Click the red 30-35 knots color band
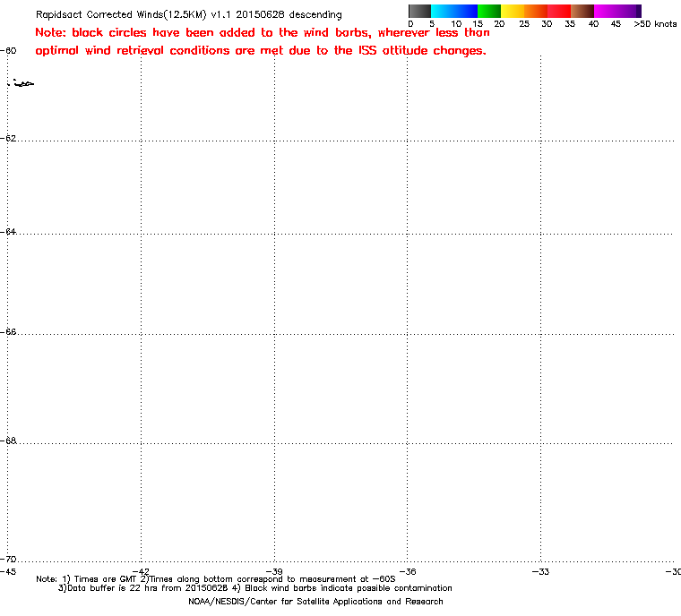The image size is (681, 616). pyautogui.click(x=559, y=11)
